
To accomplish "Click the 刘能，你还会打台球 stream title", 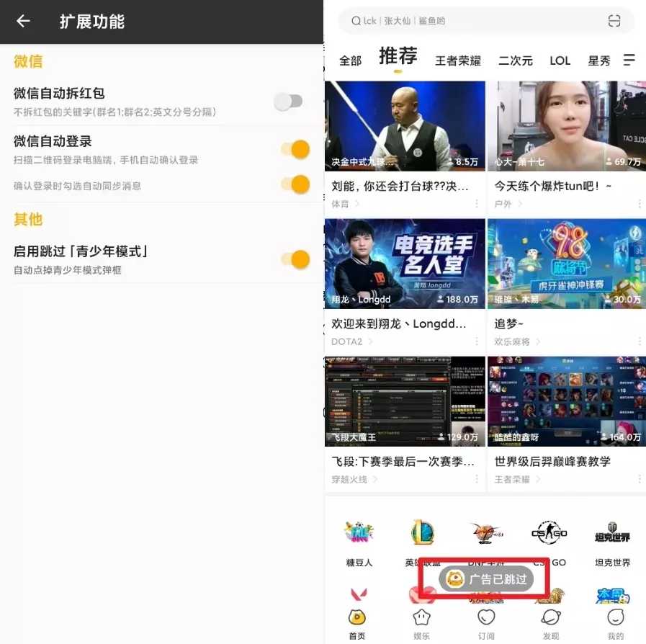I will coord(400,187).
